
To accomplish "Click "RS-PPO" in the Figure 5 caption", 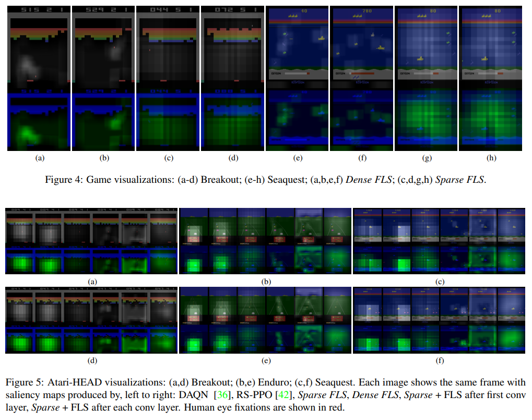I will tap(254, 395).
